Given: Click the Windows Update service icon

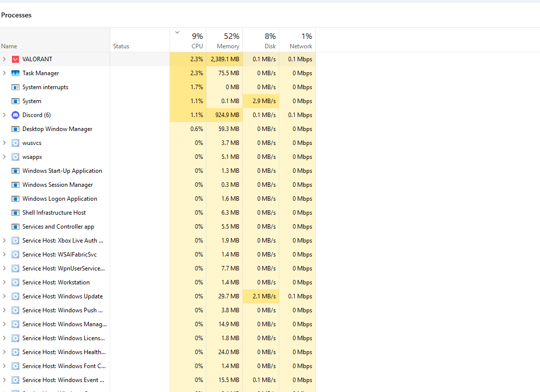Looking at the screenshot, I should (15, 296).
